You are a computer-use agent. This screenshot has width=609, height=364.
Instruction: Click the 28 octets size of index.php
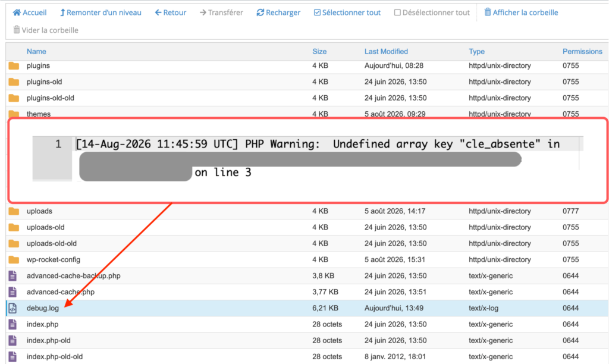click(327, 324)
